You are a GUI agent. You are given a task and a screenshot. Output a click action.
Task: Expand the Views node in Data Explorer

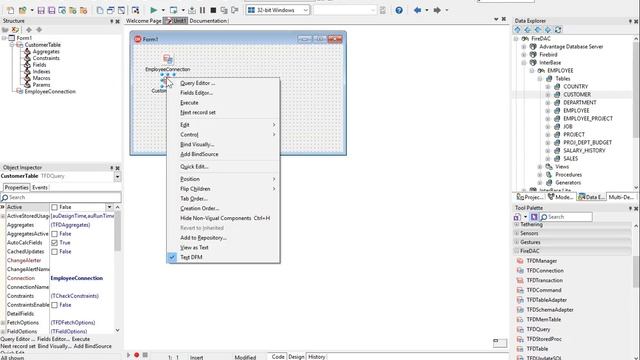pyautogui.click(x=540, y=167)
